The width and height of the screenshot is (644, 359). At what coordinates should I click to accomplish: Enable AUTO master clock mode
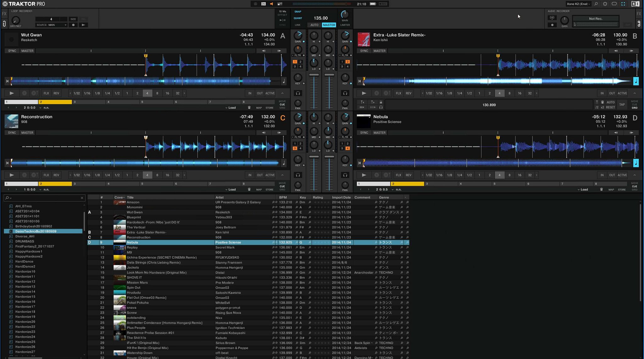tap(314, 25)
